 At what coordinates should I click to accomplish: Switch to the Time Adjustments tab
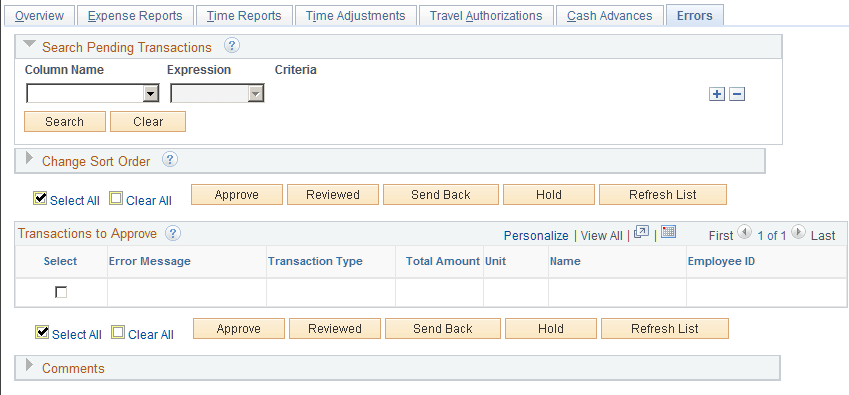pyautogui.click(x=356, y=16)
